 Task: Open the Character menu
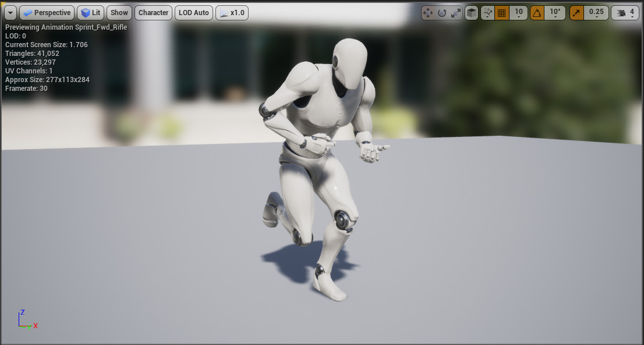pyautogui.click(x=153, y=12)
